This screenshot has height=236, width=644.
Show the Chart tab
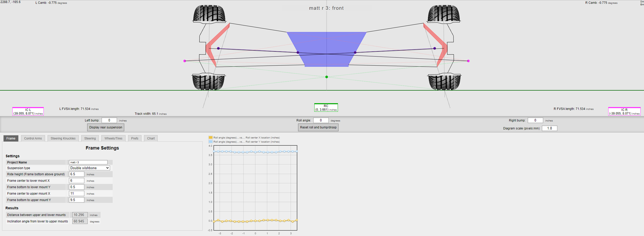[x=151, y=139]
